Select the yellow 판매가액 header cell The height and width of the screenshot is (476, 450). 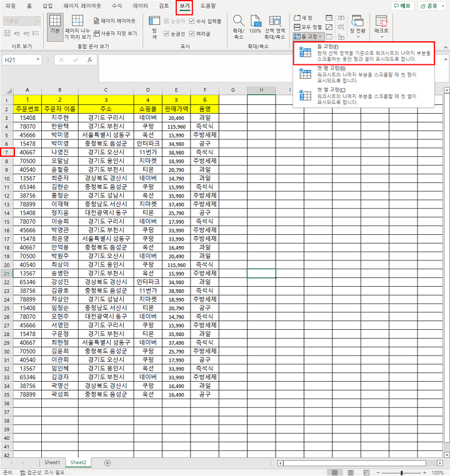click(176, 109)
